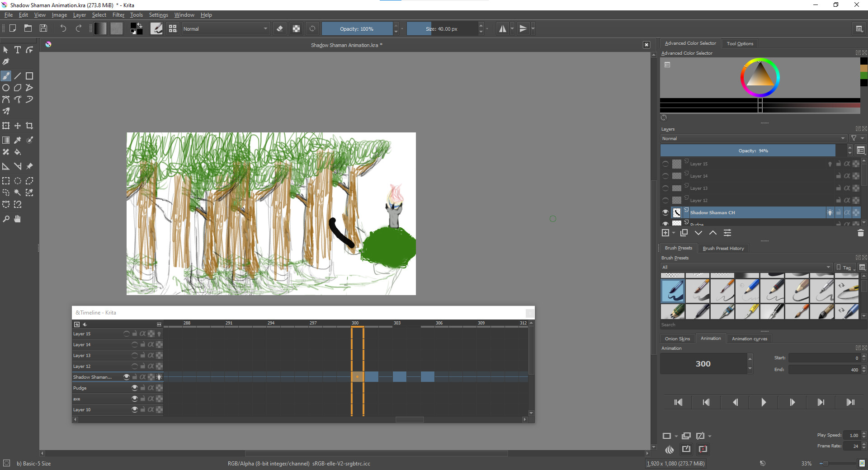Image resolution: width=868 pixels, height=470 pixels.
Task: Activate the Fill tool
Action: click(x=18, y=152)
